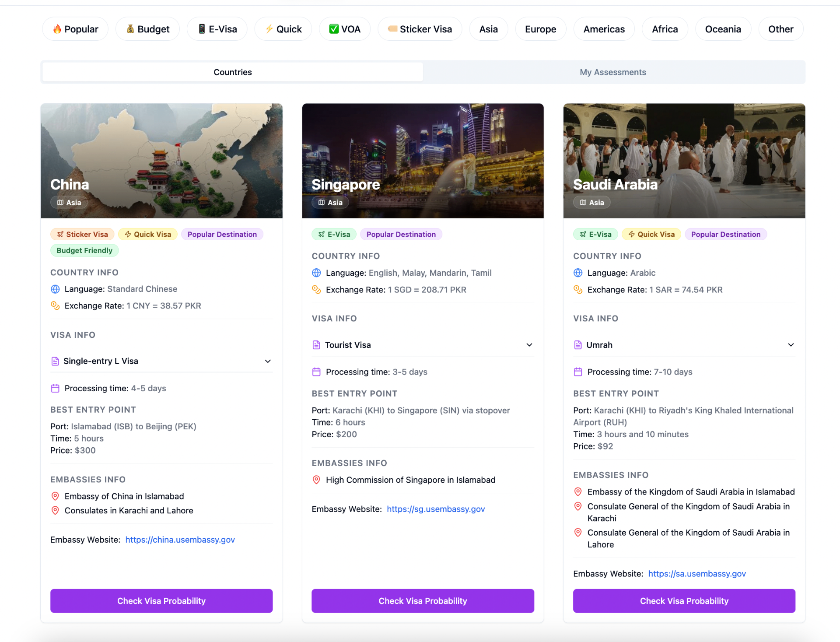The width and height of the screenshot is (840, 642).
Task: Check Visa Probability for Singapore
Action: 423,601
